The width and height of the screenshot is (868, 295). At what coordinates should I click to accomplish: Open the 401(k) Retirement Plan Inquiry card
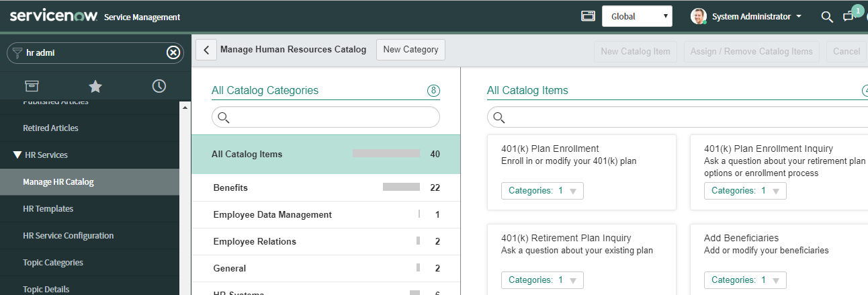pos(582,259)
